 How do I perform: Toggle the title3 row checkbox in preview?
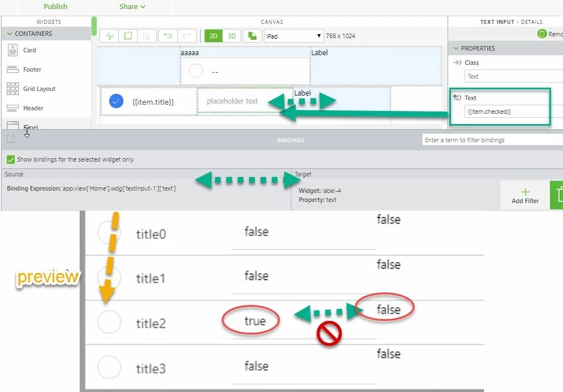coord(109,367)
